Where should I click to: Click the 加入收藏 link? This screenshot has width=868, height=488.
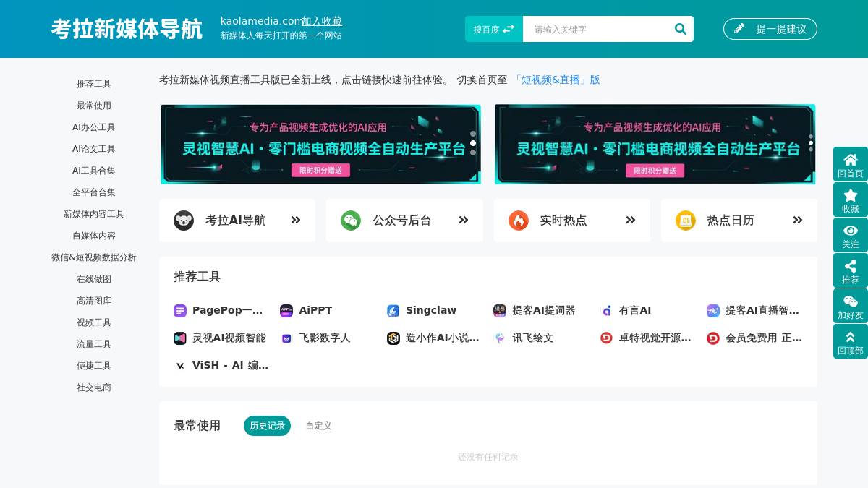[321, 21]
